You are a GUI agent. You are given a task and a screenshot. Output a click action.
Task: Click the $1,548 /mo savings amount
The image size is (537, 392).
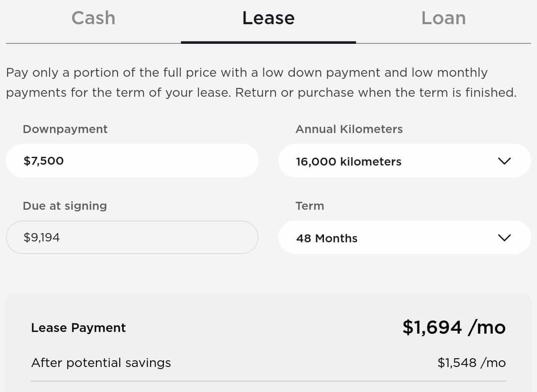tap(472, 363)
